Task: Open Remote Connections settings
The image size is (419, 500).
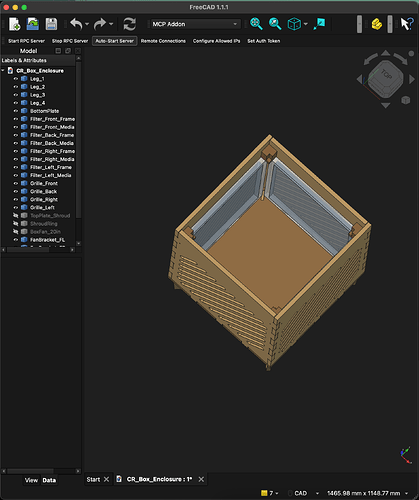Action: click(163, 41)
